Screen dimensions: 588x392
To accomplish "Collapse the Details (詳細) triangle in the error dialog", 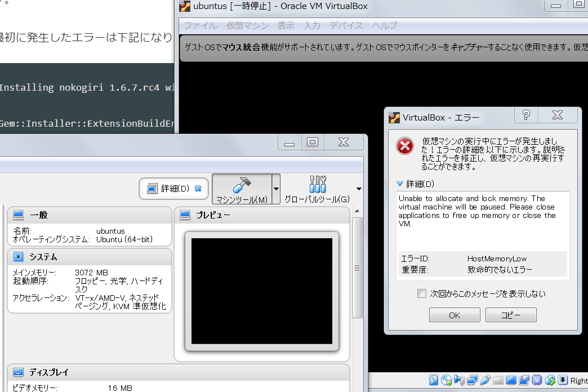I will [400, 184].
